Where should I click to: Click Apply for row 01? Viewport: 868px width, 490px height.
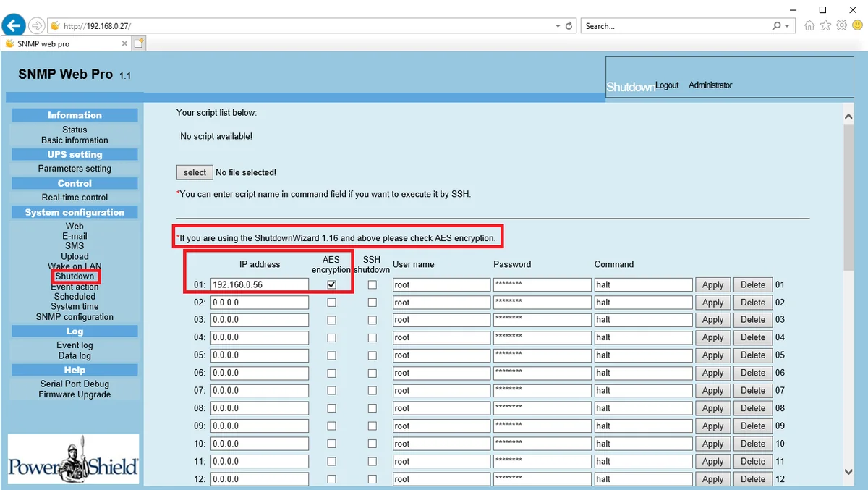click(712, 285)
